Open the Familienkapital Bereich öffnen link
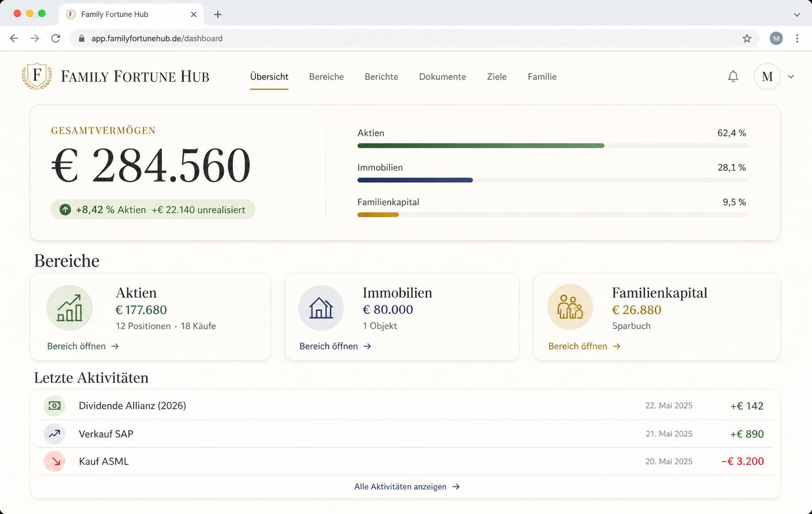The height and width of the screenshot is (514, 812). (x=584, y=346)
